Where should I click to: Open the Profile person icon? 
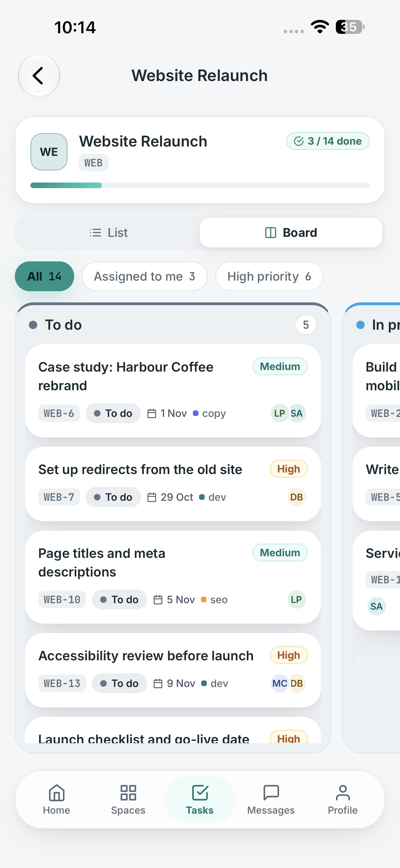click(343, 792)
